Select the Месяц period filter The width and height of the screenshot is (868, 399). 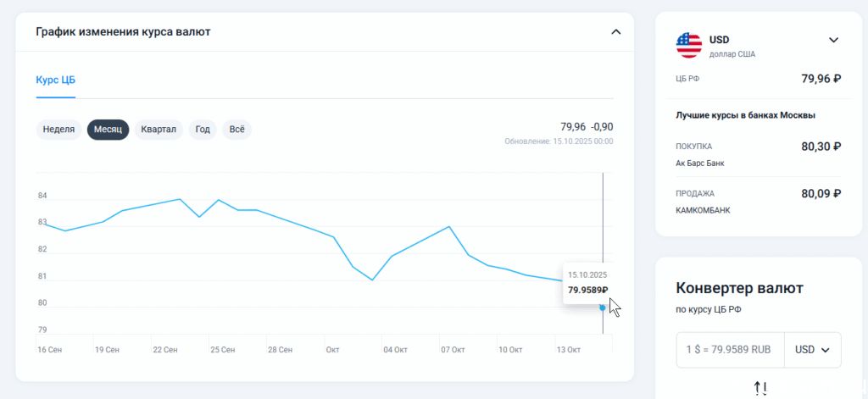(x=108, y=130)
